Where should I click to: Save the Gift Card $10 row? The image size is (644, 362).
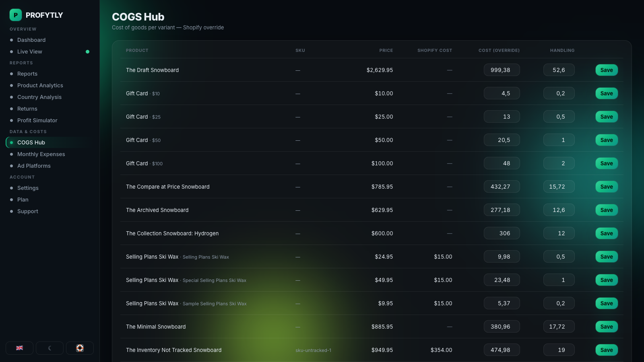point(607,93)
